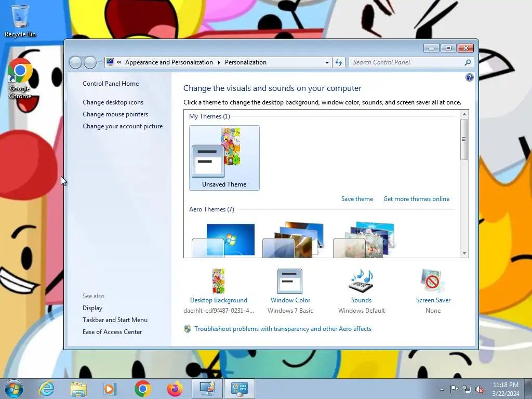The height and width of the screenshot is (399, 532).
Task: Click Get more themes online
Action: point(416,199)
